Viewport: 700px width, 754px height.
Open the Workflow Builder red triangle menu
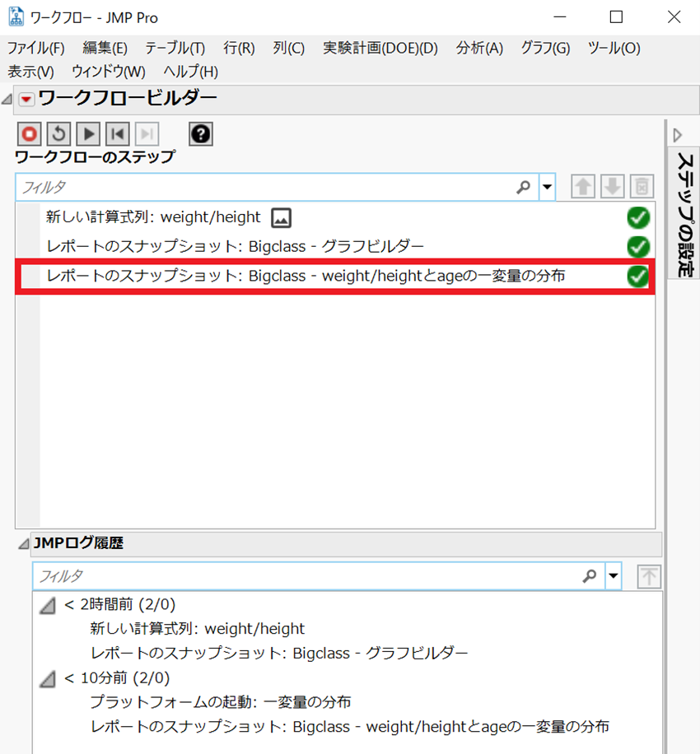click(26, 100)
